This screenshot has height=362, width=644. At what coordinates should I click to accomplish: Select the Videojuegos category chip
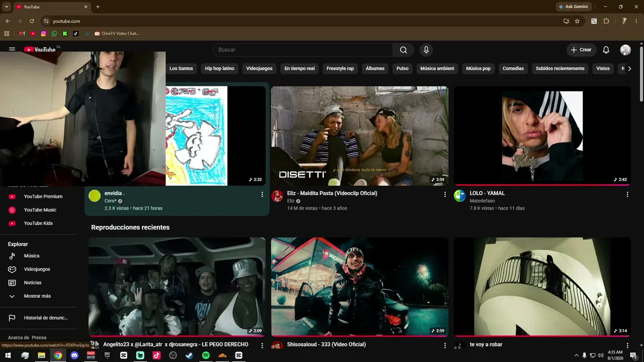point(259,68)
